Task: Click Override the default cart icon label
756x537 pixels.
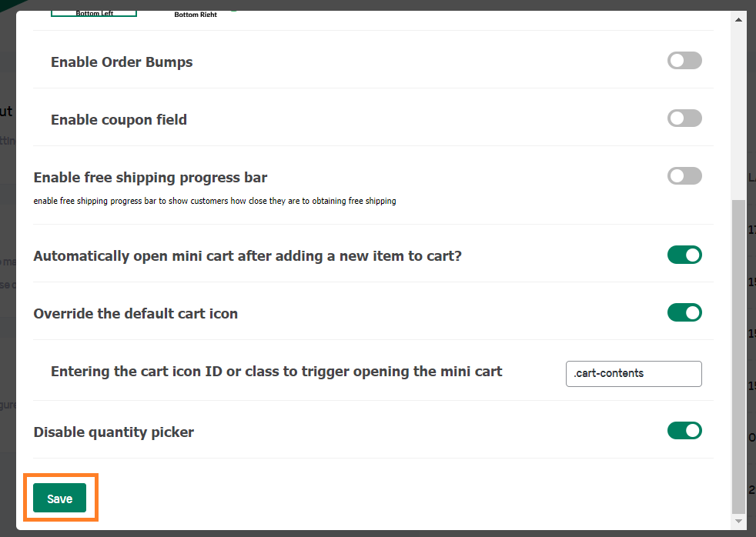Action: point(135,314)
